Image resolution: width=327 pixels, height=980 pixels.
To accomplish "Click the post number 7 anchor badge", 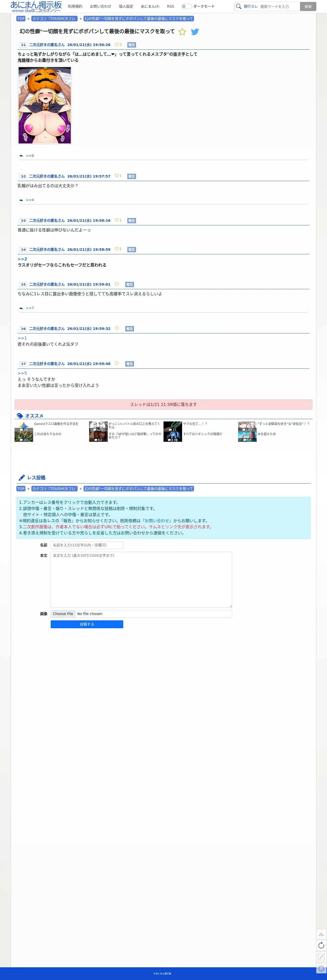I will [23, 364].
